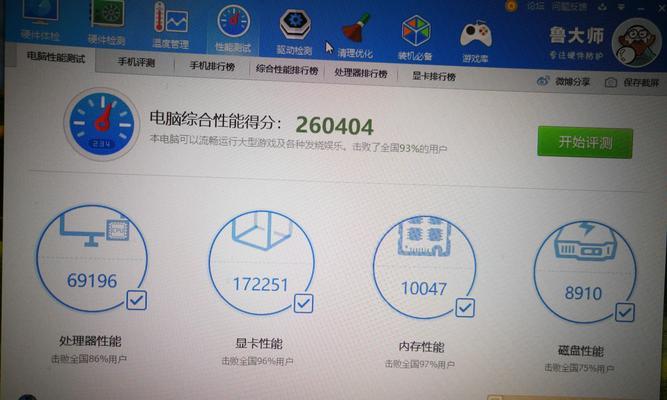The height and width of the screenshot is (400, 667).
Task: Click the 鲁大师 brand title text
Action: [577, 35]
